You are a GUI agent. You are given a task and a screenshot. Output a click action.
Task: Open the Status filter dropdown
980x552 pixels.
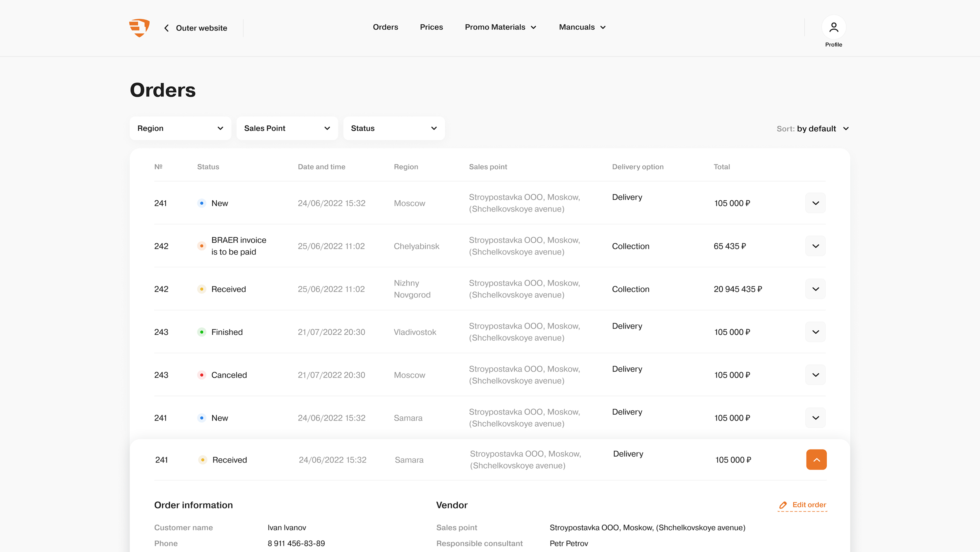(394, 128)
